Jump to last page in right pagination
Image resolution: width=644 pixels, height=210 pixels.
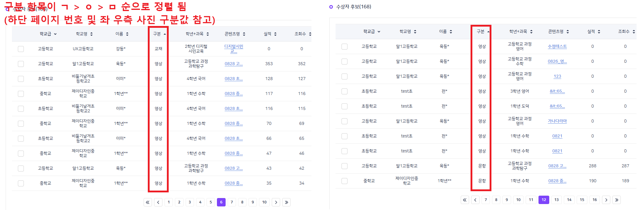point(617,200)
